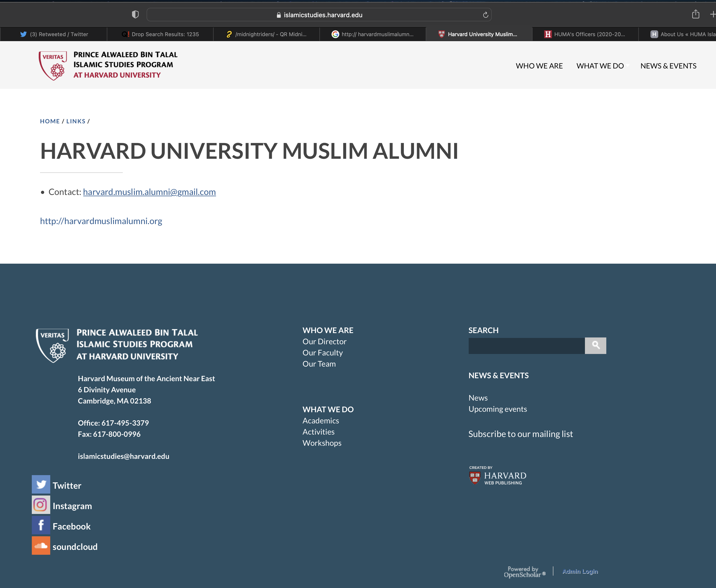Viewport: 716px width, 588px height.
Task: Open WHO WE ARE in top navigation
Action: 539,66
